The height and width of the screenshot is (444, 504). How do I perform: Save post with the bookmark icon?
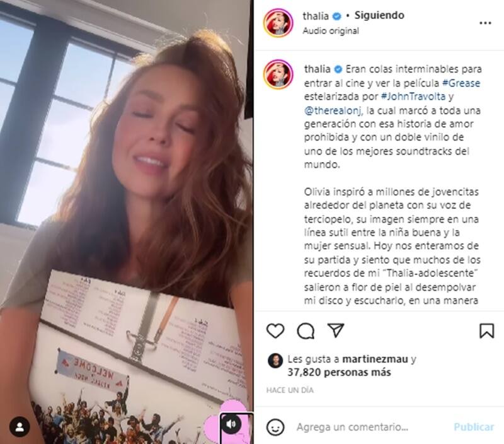tap(486, 330)
